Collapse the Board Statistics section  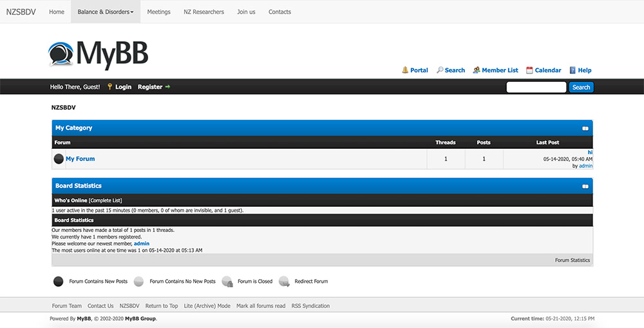tap(585, 186)
